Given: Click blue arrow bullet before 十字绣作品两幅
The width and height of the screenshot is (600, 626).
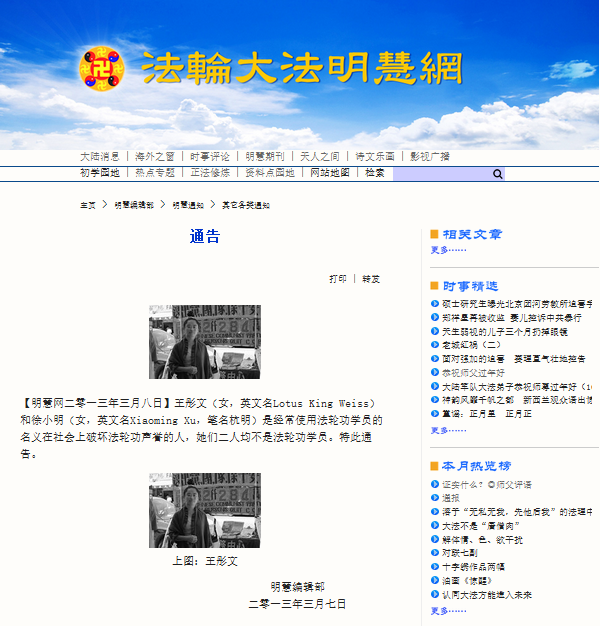Looking at the screenshot, I should [435, 566].
